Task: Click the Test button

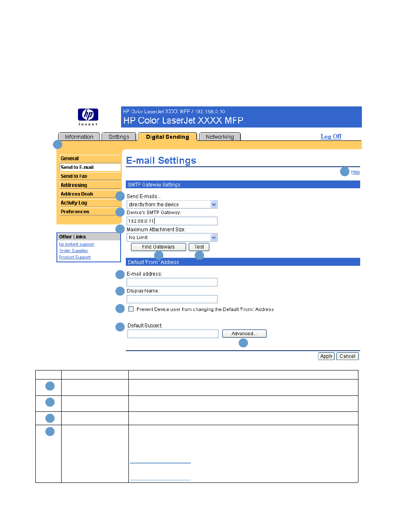Action: coord(199,247)
